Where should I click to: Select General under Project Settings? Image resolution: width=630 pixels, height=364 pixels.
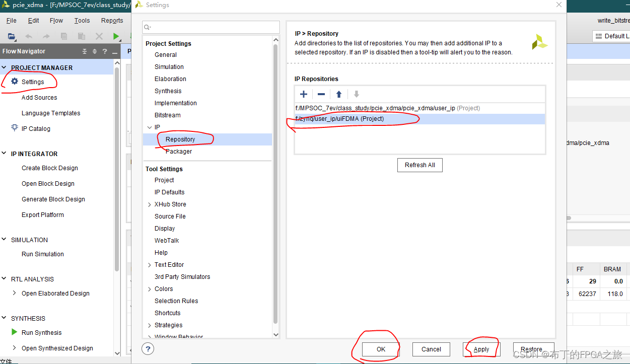(x=166, y=55)
